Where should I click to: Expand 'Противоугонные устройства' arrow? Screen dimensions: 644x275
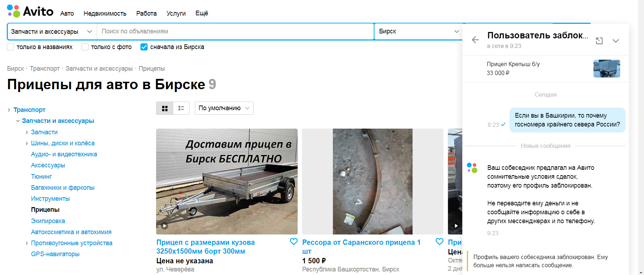[27, 243]
